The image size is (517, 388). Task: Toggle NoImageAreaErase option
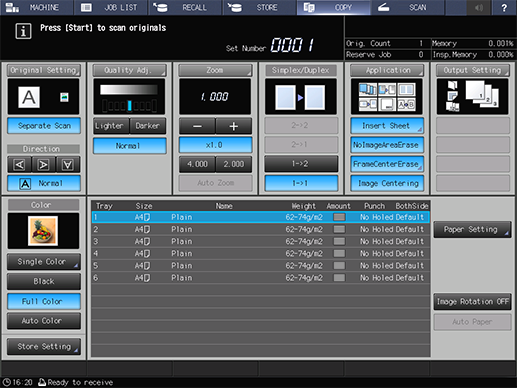tap(387, 145)
